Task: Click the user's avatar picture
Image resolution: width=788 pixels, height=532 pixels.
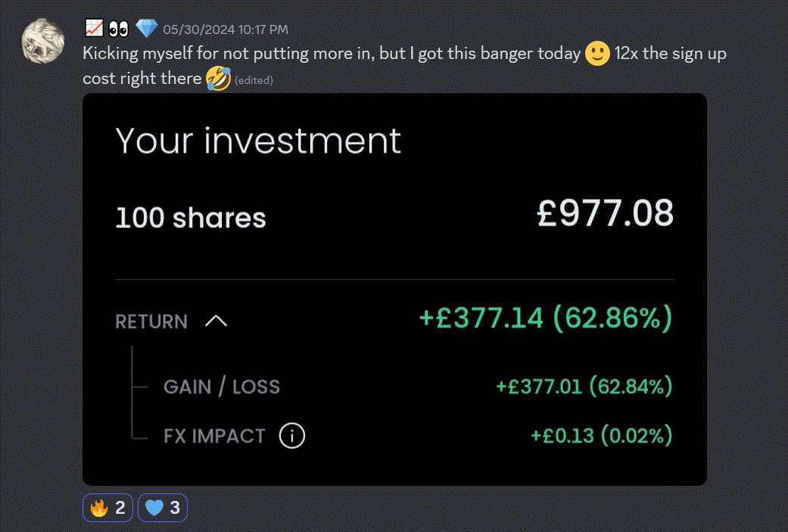Action: tap(42, 41)
